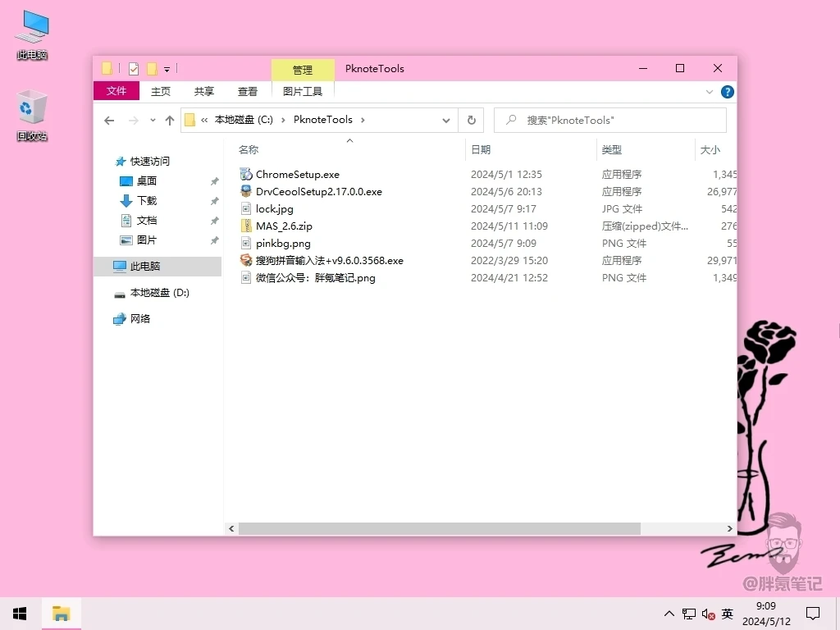Expand hidden path with double chevron

(204, 120)
